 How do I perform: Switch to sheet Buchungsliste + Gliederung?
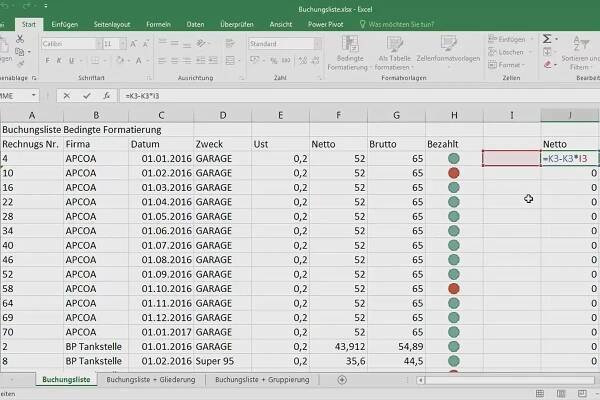151,380
